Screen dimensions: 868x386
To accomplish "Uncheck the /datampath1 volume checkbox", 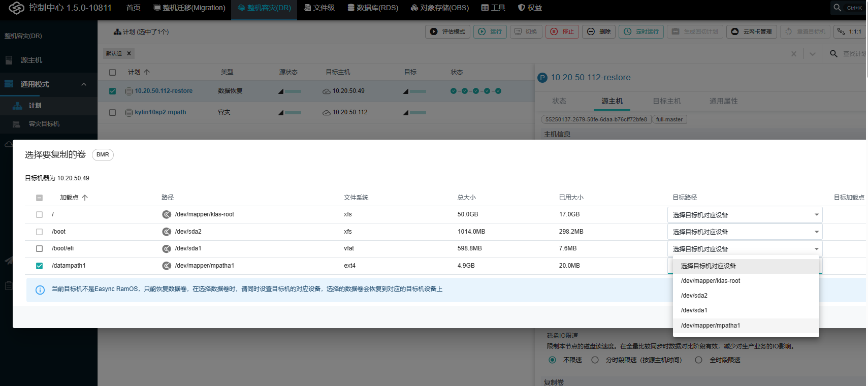I will [39, 266].
